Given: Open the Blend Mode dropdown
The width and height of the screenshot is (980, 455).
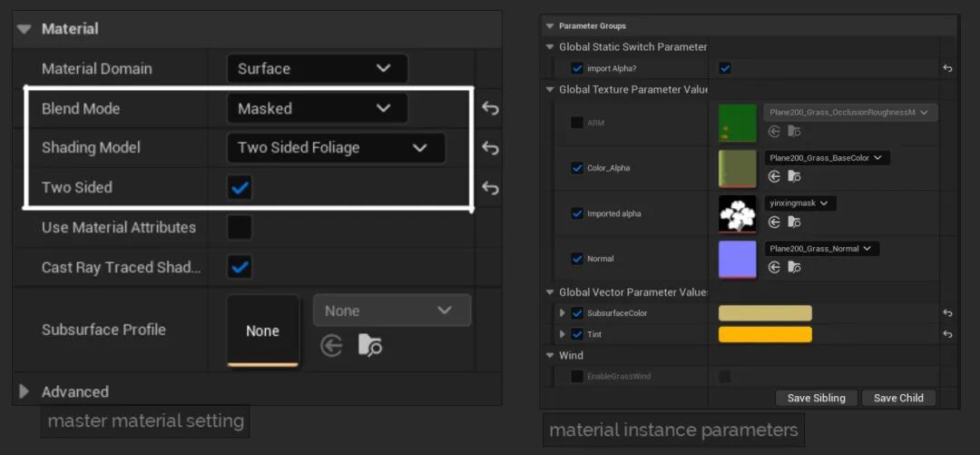Looking at the screenshot, I should (317, 108).
